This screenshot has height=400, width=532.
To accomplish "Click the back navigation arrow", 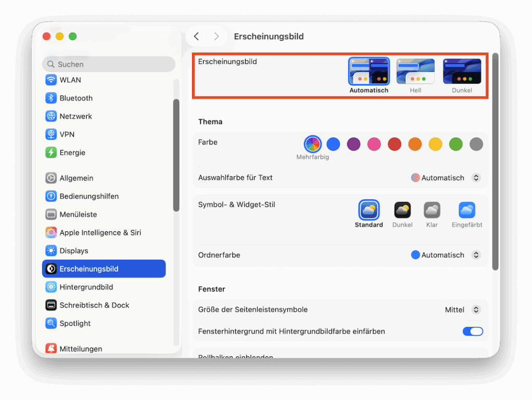I will (196, 36).
